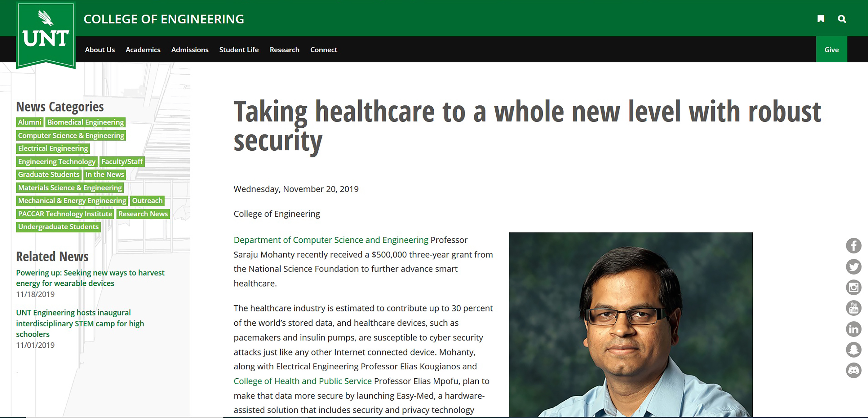
Task: Select Graduate Students category tag
Action: click(49, 174)
